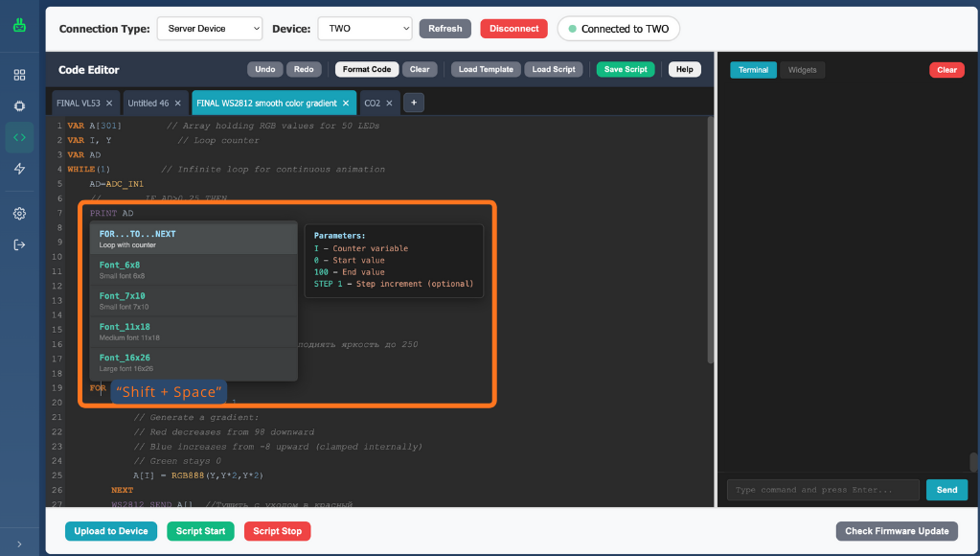Click the chip/device icon in sidebar

tap(19, 105)
